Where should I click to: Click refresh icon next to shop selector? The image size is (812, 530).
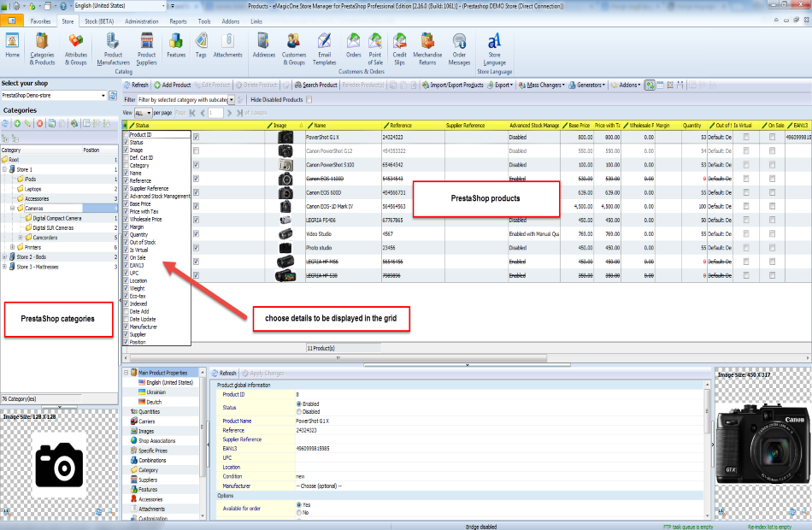click(x=113, y=96)
